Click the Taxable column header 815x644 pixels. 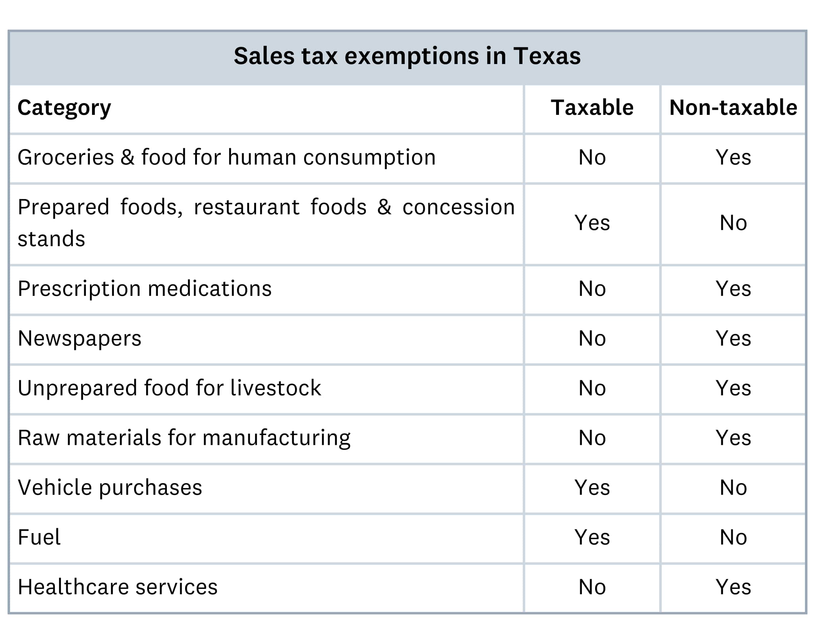tap(592, 108)
